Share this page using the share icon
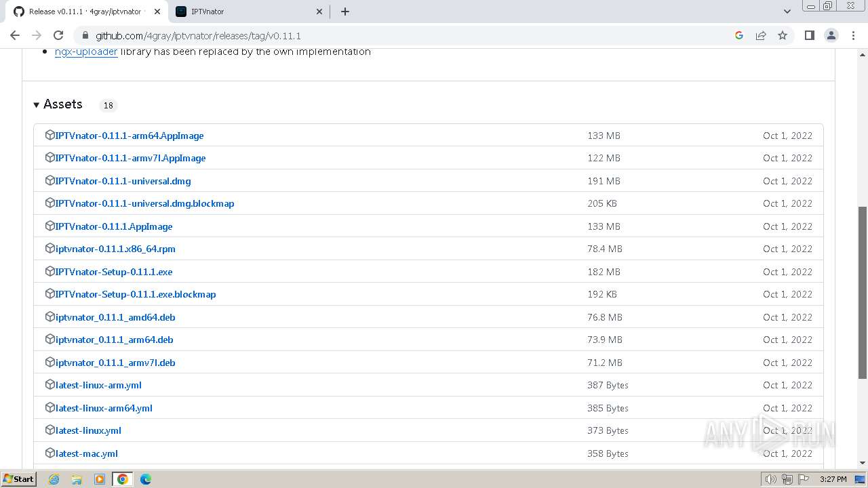868x488 pixels. (761, 35)
